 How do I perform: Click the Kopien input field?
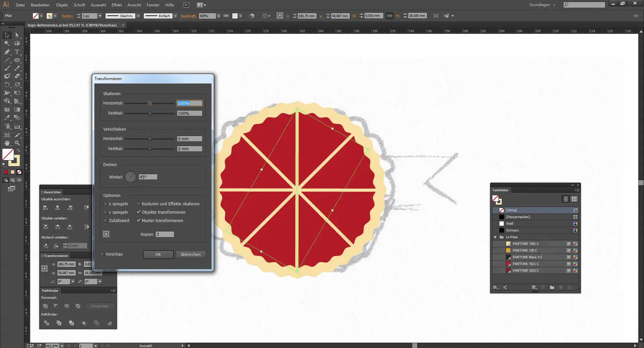point(165,234)
